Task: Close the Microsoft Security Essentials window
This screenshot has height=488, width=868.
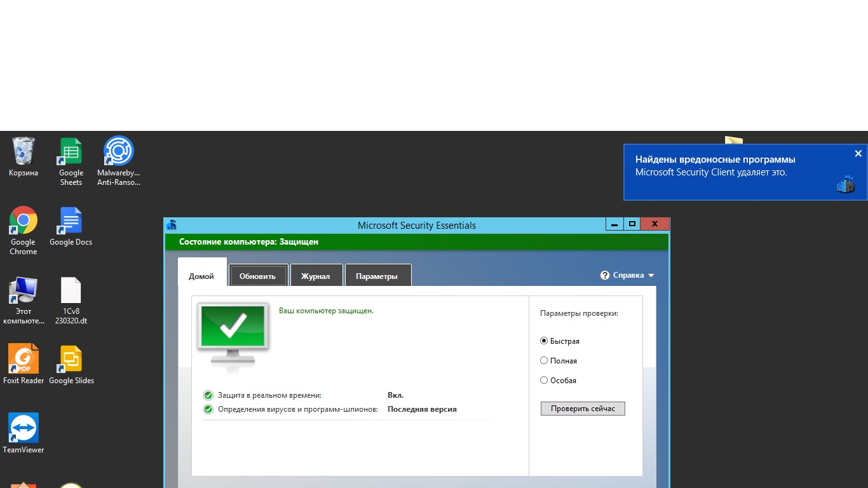Action: [654, 224]
